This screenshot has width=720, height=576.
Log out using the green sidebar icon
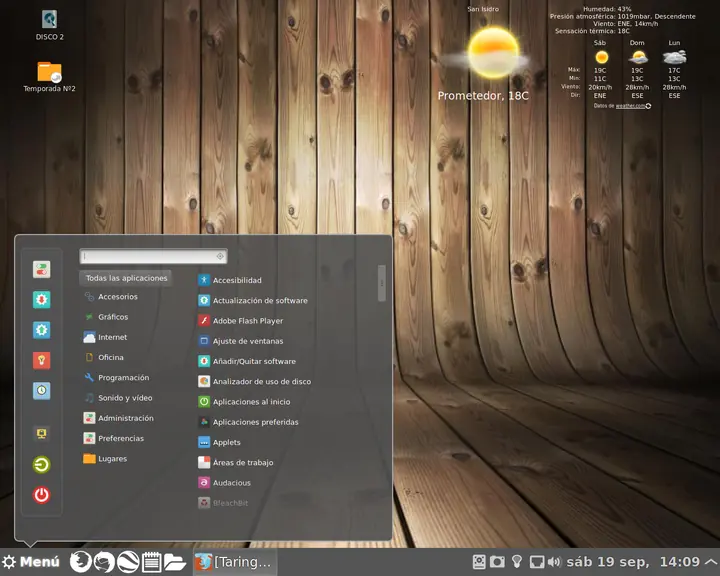[41, 464]
